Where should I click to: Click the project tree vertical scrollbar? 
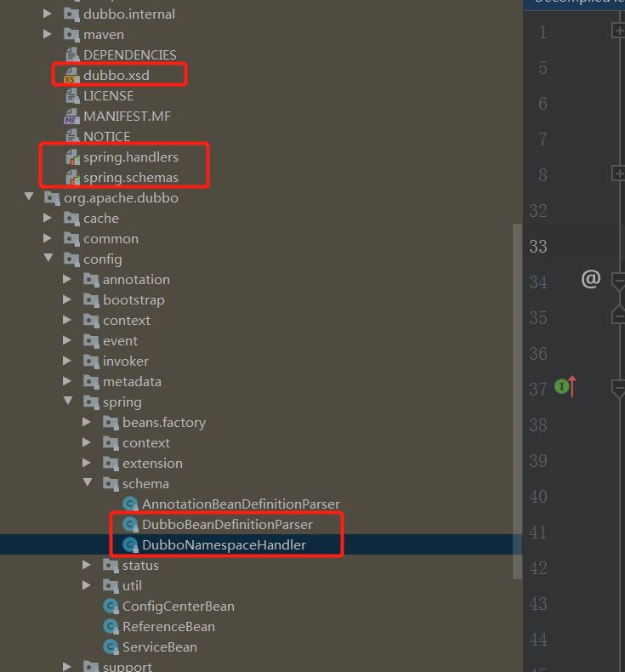[517, 401]
